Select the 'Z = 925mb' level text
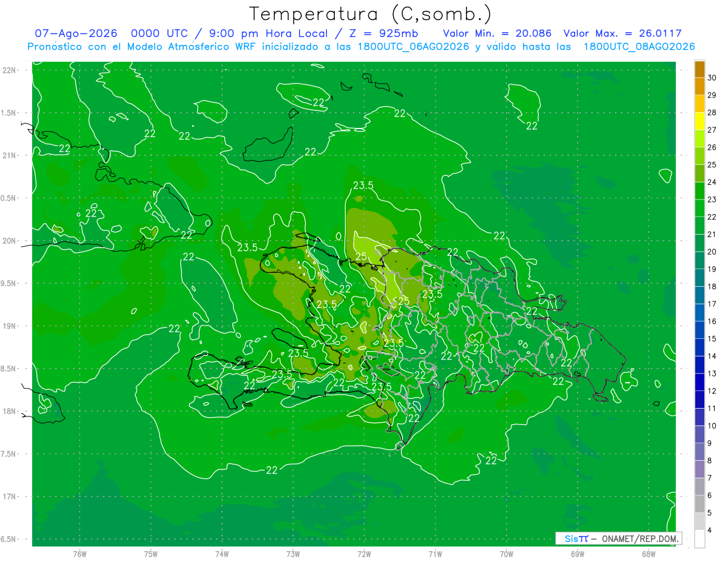Screen dimensions: 728x562 point(383,34)
